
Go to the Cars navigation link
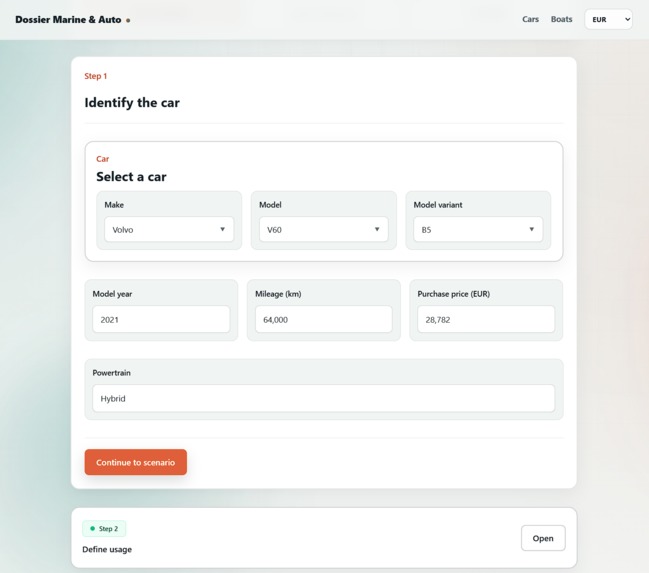(530, 19)
